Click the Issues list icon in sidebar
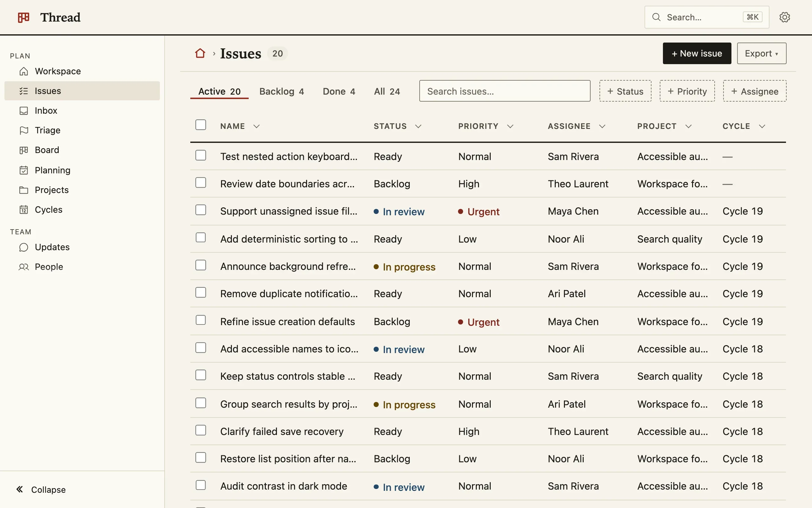The height and width of the screenshot is (508, 812). pos(23,91)
